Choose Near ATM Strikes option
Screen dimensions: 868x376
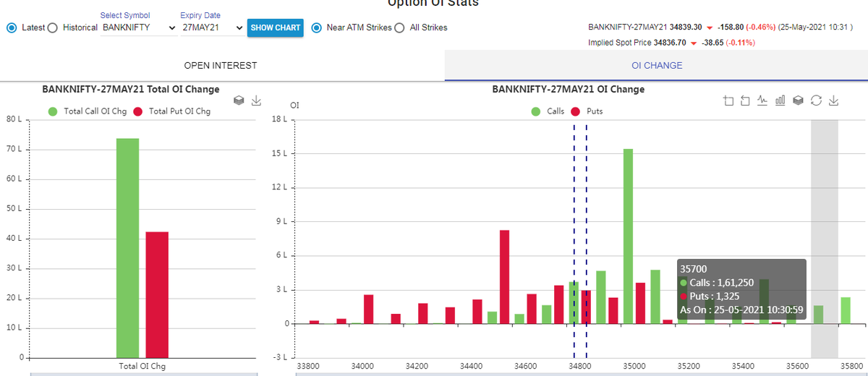pyautogui.click(x=317, y=27)
